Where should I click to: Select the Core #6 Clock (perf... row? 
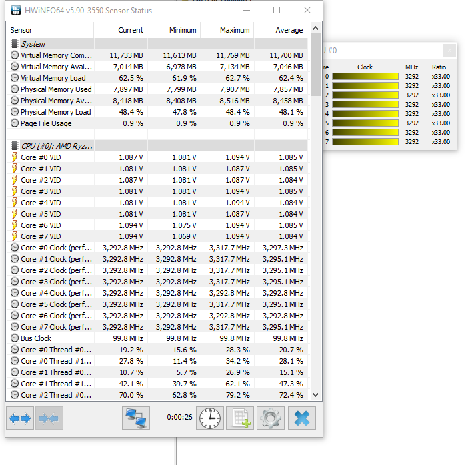(x=157, y=316)
